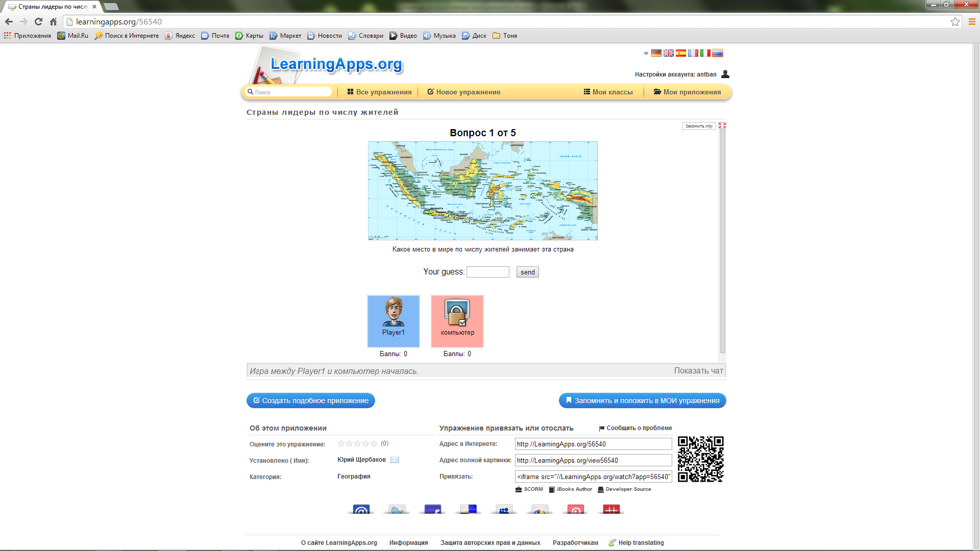
Task: Share via the Twitter bird icon
Action: tap(397, 509)
